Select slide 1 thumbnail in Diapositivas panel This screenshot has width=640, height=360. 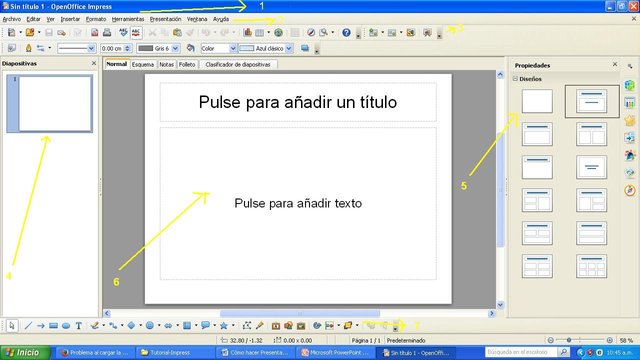click(x=49, y=104)
